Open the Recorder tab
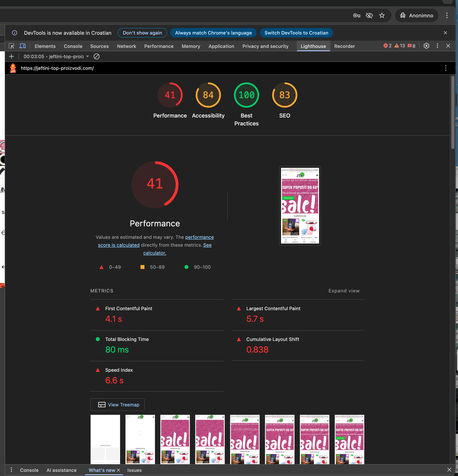Viewport: 458px width, 476px height. pyautogui.click(x=344, y=46)
